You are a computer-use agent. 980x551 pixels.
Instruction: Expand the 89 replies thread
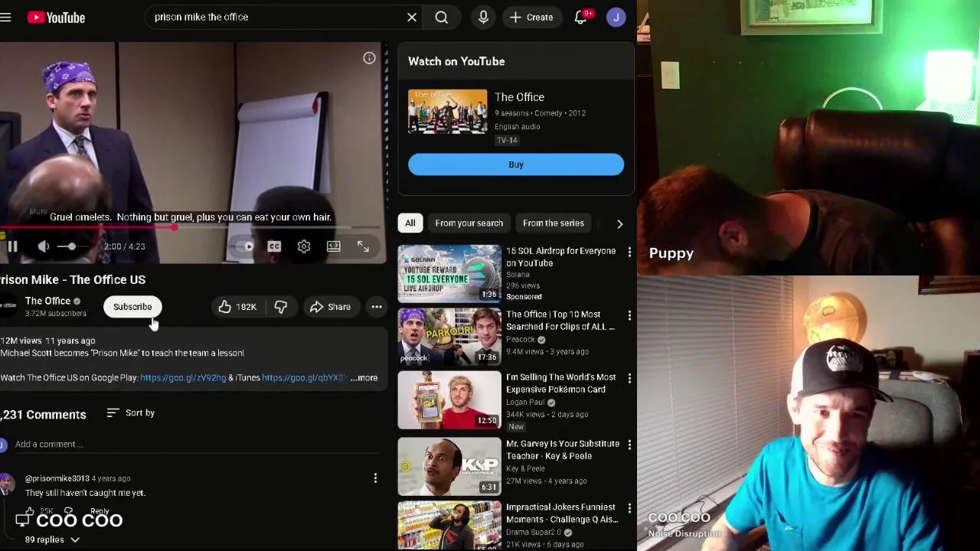(x=52, y=540)
